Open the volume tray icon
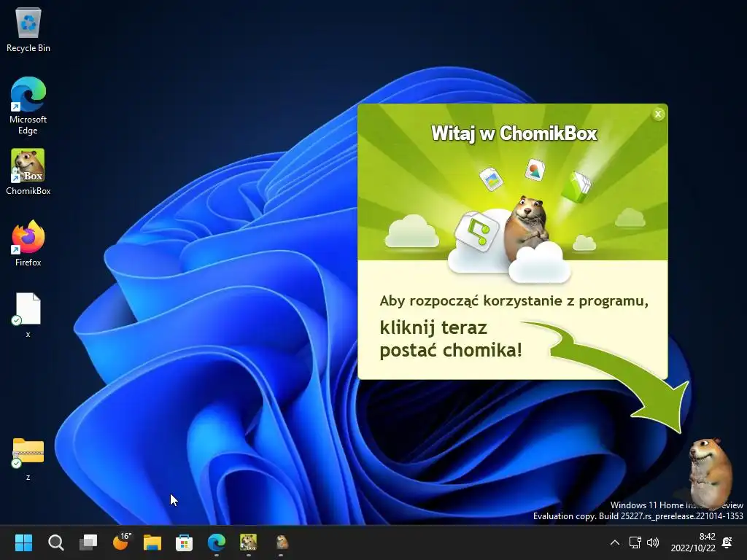The image size is (747, 560). pyautogui.click(x=653, y=542)
